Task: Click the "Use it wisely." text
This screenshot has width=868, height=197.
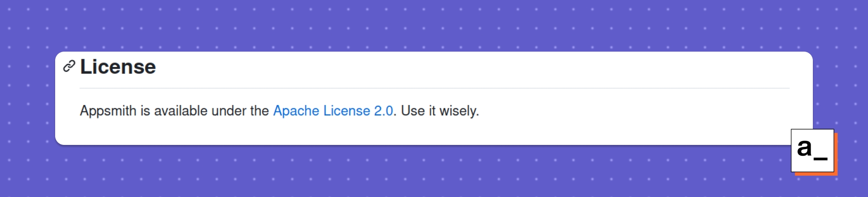Action: click(440, 111)
